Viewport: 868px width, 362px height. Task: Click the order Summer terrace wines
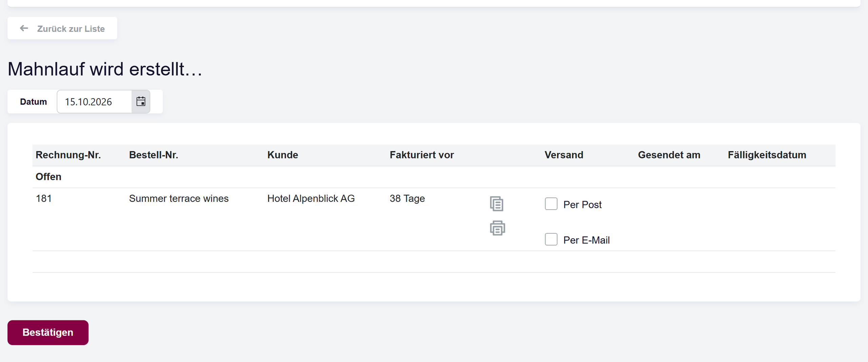[x=179, y=198]
